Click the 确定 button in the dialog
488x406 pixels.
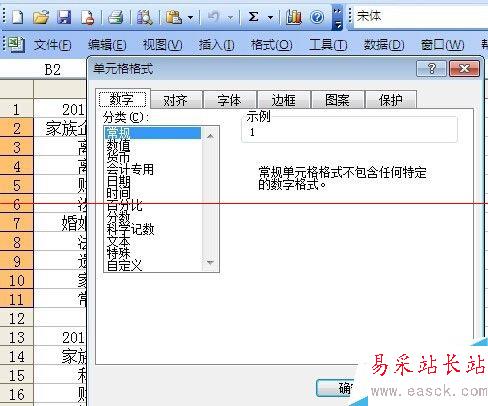(336, 388)
